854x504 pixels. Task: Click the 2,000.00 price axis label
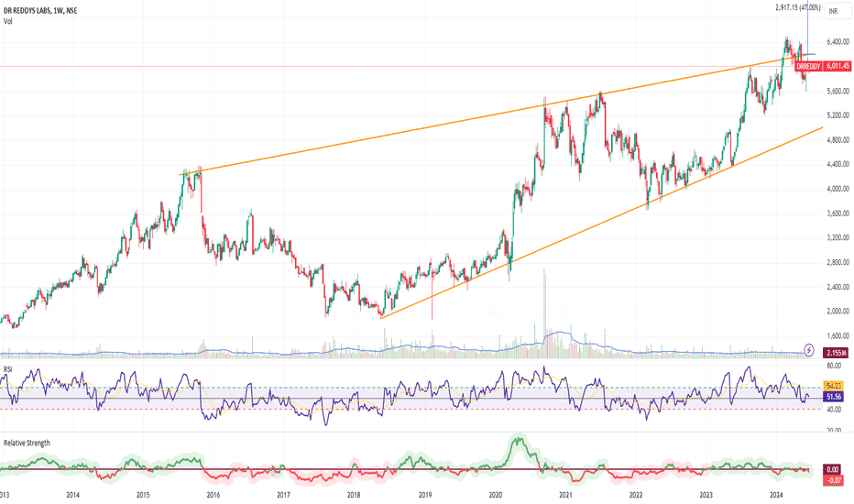[838, 312]
